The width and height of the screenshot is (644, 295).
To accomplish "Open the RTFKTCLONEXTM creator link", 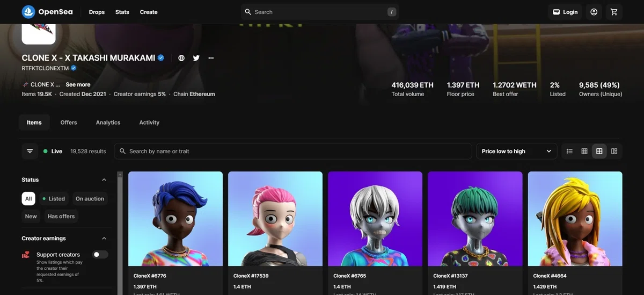I will click(x=45, y=68).
